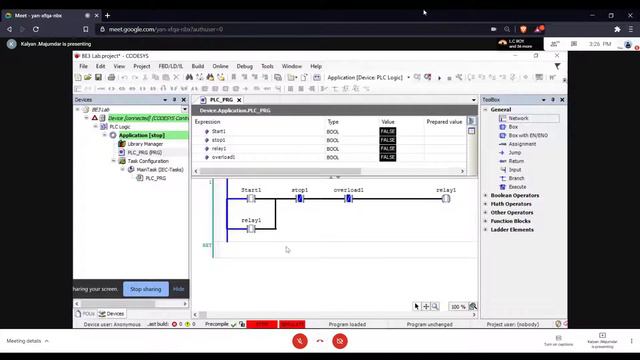Toggle the overload1 contact in ladder

click(348, 199)
